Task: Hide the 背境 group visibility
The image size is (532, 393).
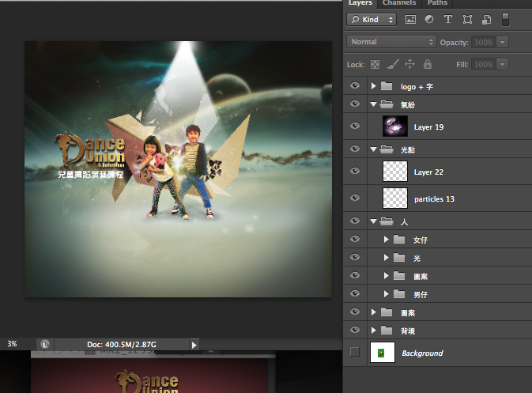Action: 355,330
